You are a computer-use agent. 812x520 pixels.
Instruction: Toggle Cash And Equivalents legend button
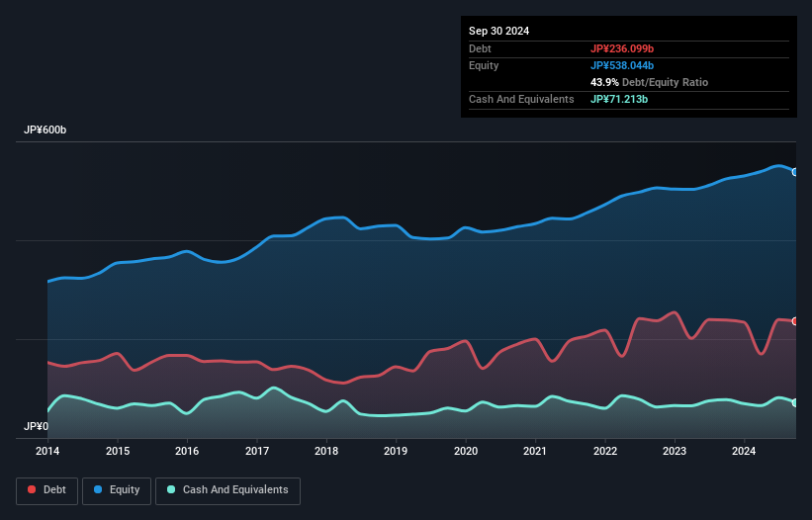(x=227, y=490)
